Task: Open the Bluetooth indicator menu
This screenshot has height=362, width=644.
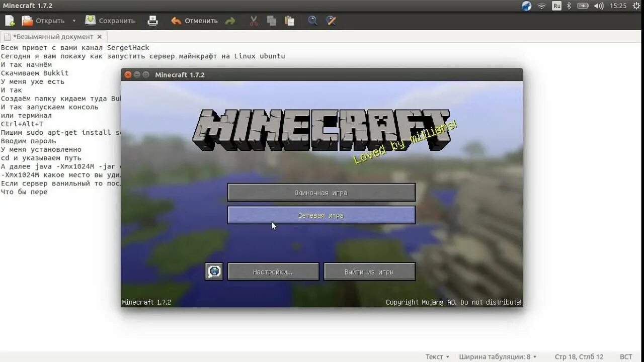Action: pos(570,6)
